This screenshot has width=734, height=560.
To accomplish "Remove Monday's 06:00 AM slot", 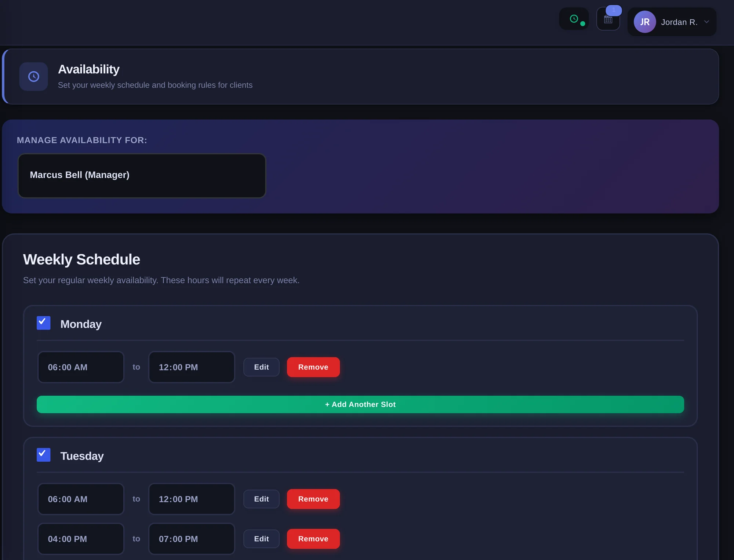I will pos(313,367).
